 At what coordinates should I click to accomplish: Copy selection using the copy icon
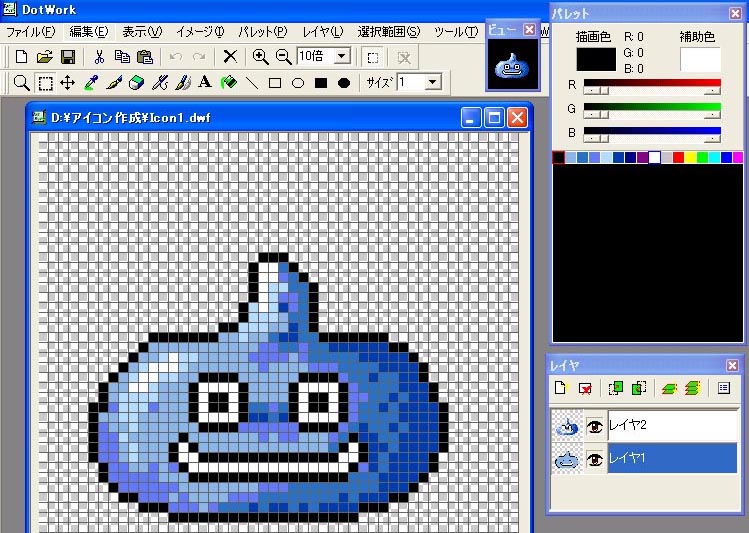[x=122, y=57]
